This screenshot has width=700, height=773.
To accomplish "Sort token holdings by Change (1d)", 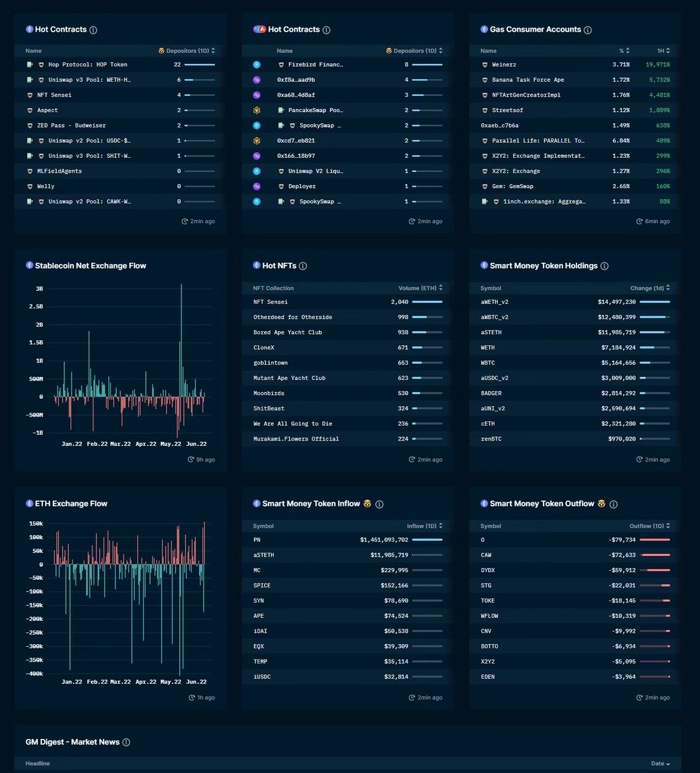I will point(650,288).
